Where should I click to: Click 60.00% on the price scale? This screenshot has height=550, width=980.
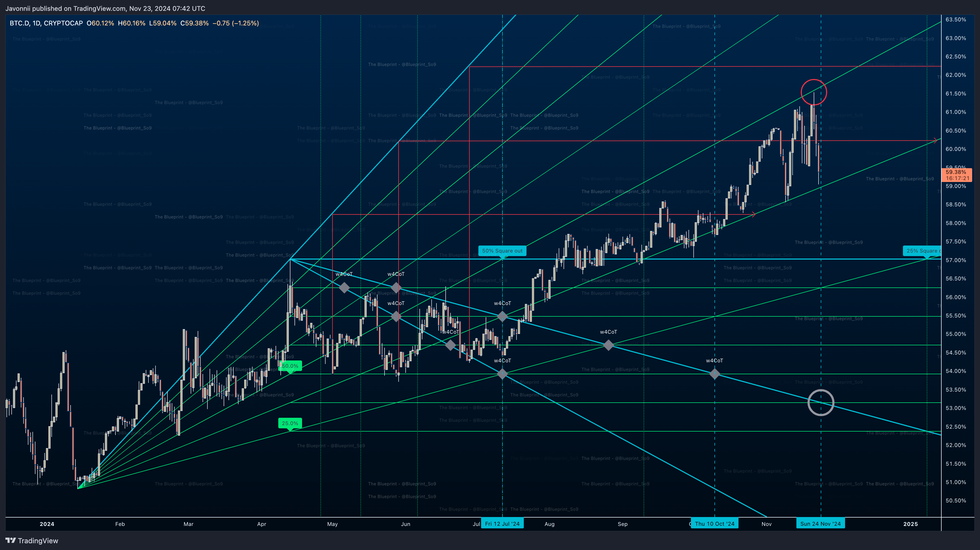[956, 149]
